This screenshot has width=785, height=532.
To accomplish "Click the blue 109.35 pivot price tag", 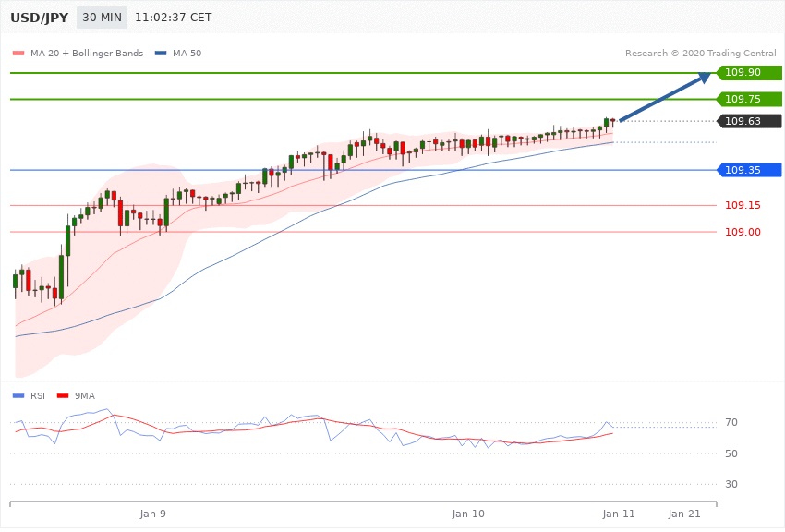I will point(748,170).
